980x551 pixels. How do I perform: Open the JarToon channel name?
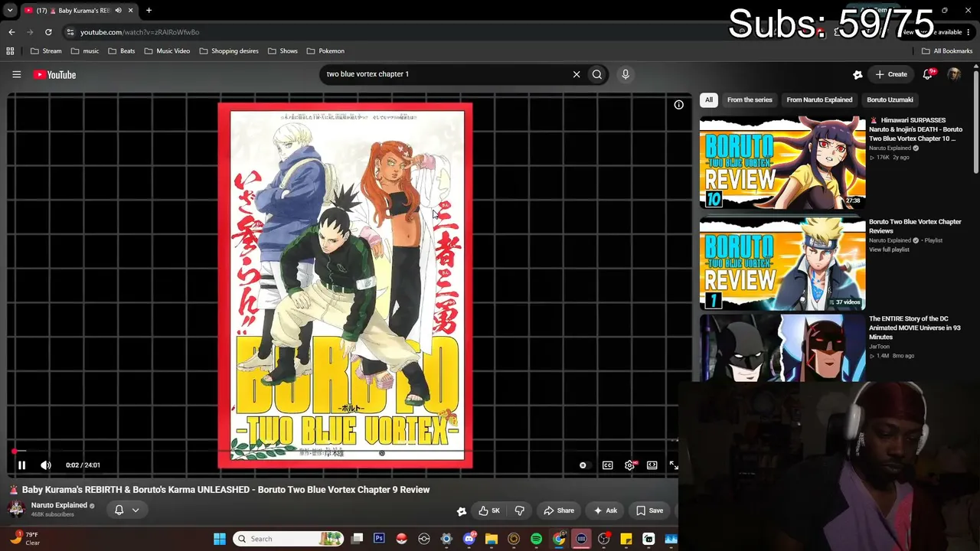pyautogui.click(x=879, y=347)
